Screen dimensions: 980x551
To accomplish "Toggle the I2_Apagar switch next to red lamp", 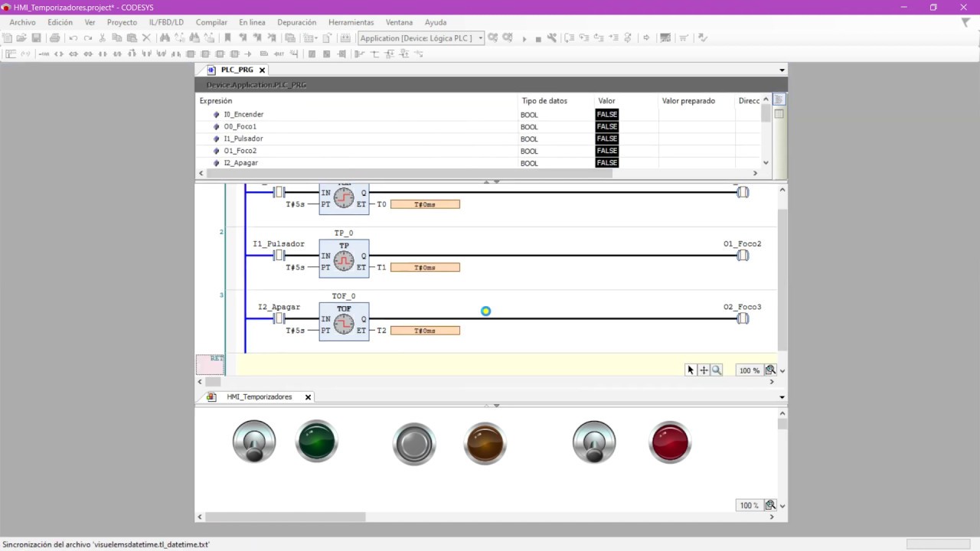I will coord(594,442).
